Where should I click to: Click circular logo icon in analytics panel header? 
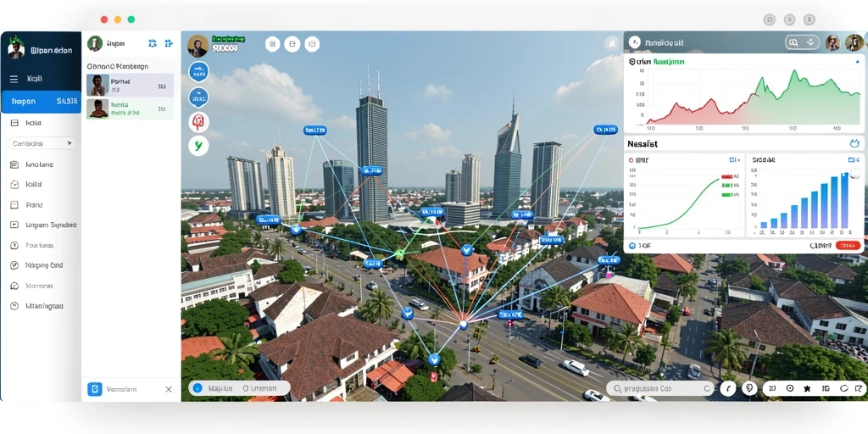(x=635, y=42)
